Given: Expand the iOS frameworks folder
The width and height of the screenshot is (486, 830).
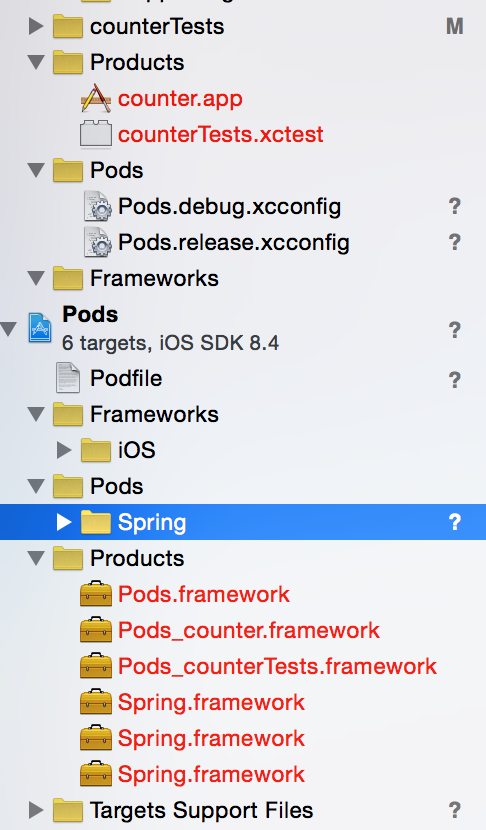Looking at the screenshot, I should 64,450.
